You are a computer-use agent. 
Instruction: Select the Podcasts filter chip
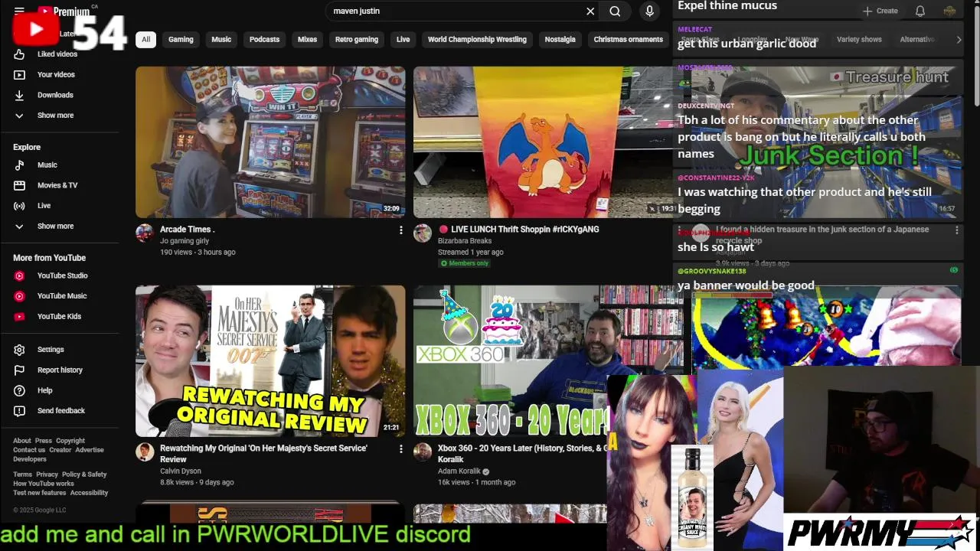(264, 39)
